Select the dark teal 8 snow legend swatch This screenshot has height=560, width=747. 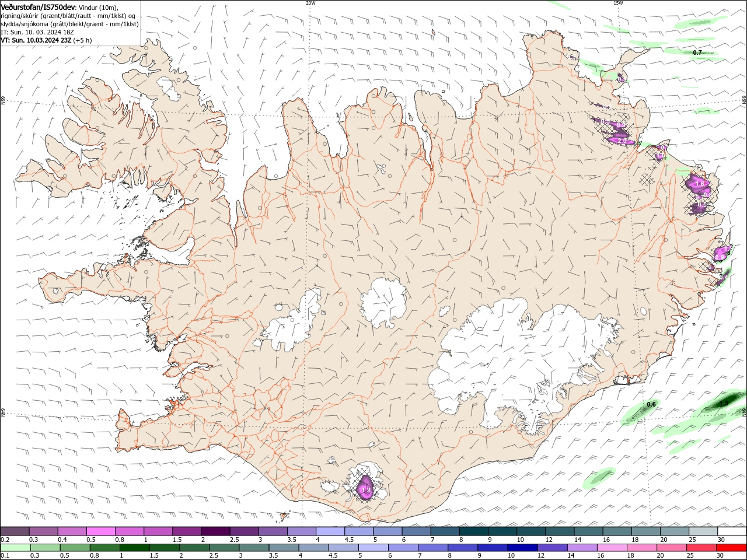pos(473,531)
